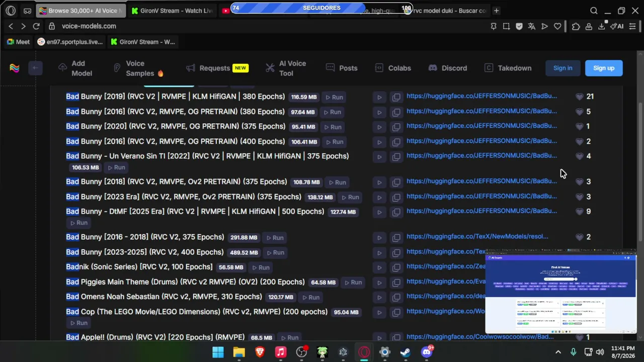Run the Bad Bunny [2019] 380 Epochs model

coord(334,97)
